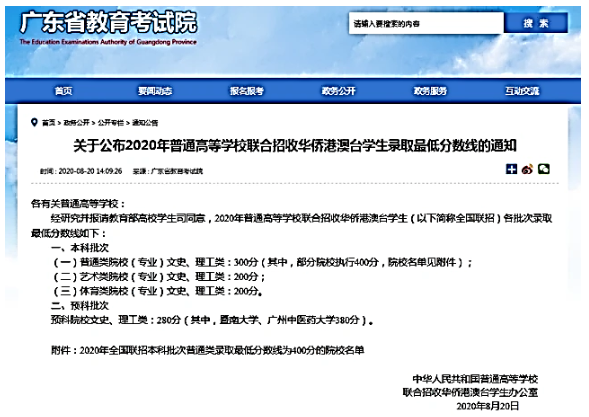Image resolution: width=589 pixels, height=417 pixels.
Task: Click the English subtitle Education Examinations Authority
Action: [108, 42]
